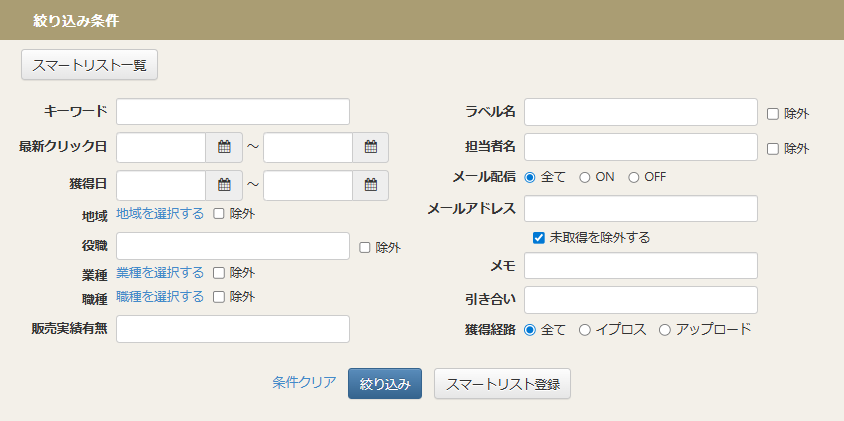Focus the ラベル名 input field
The width and height of the screenshot is (844, 421).
coord(641,111)
